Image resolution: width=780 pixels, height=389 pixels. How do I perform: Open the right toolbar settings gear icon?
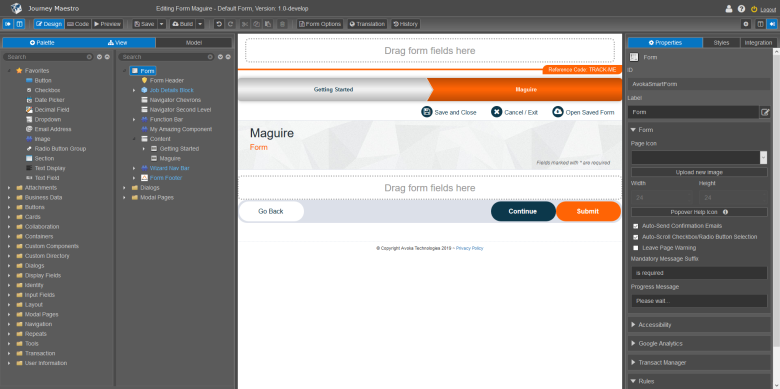746,24
